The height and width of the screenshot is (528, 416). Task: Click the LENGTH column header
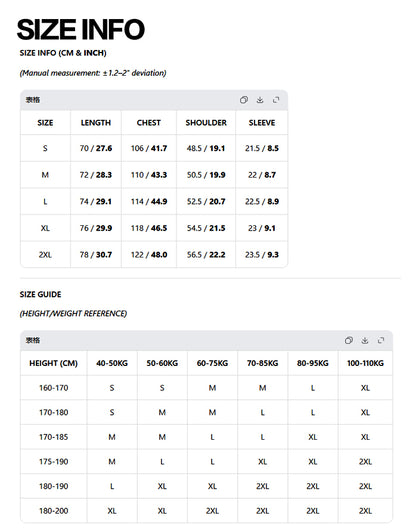[x=96, y=123]
